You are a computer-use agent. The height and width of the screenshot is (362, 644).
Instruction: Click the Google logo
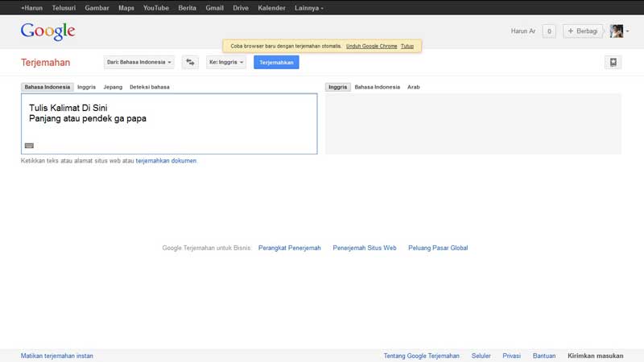[x=48, y=31]
